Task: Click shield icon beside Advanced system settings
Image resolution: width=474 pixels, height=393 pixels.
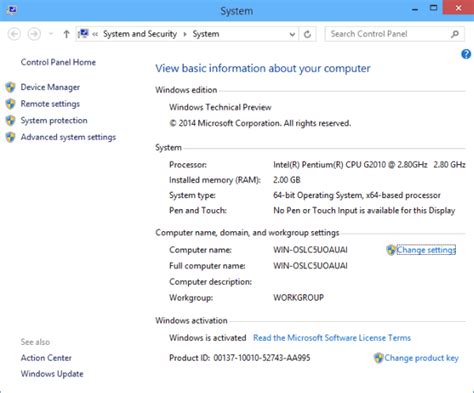Action: (10, 137)
